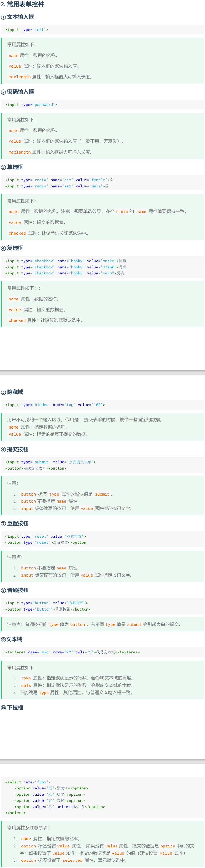Click selected option code line for 广东
This screenshot has width=205, height=868.
pos(59,807)
